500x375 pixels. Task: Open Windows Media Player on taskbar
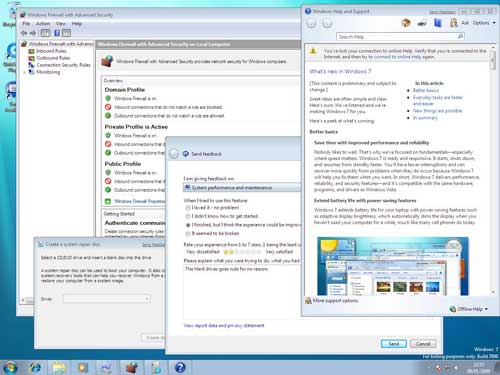pyautogui.click(x=82, y=367)
